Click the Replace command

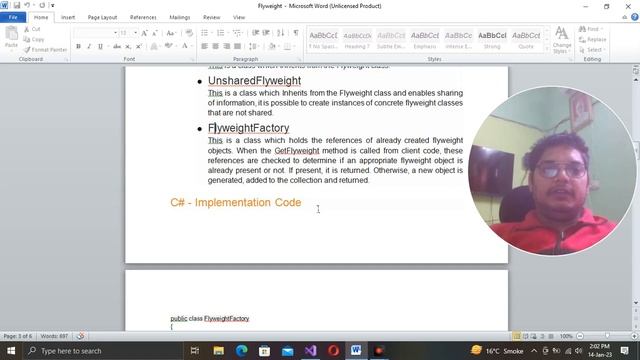(x=593, y=40)
